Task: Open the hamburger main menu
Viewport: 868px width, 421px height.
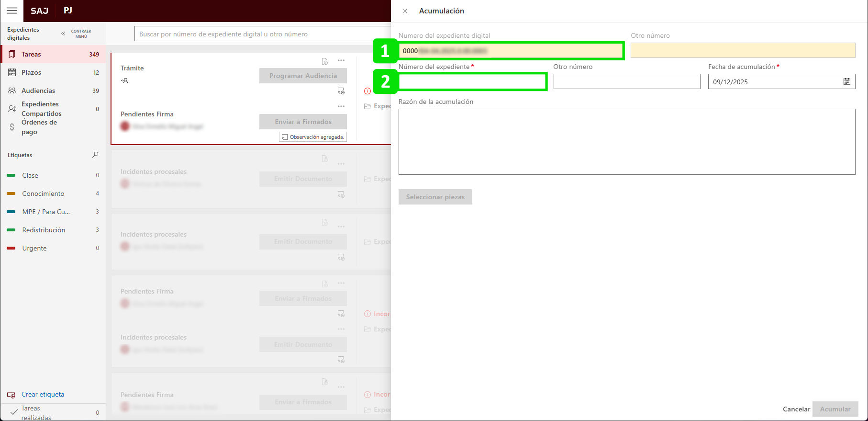Action: (x=12, y=11)
